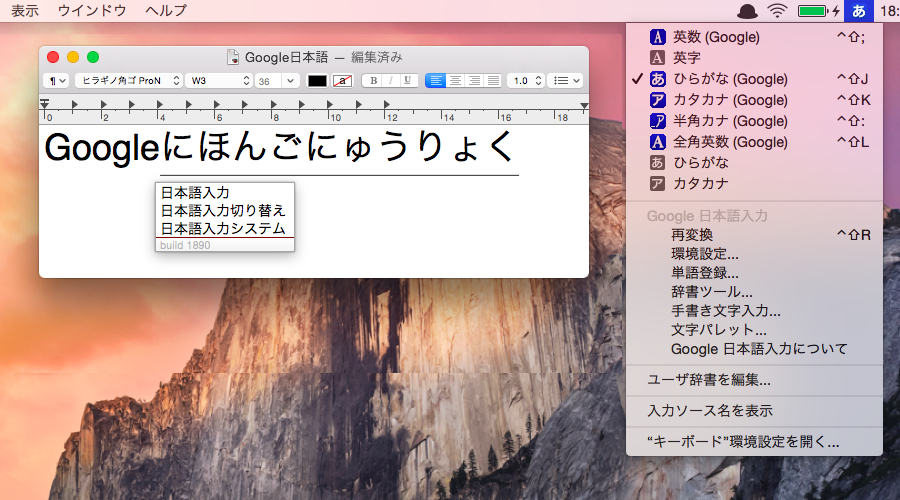Click the document icon in title bar
Screen dimensions: 900x500
[x=233, y=57]
